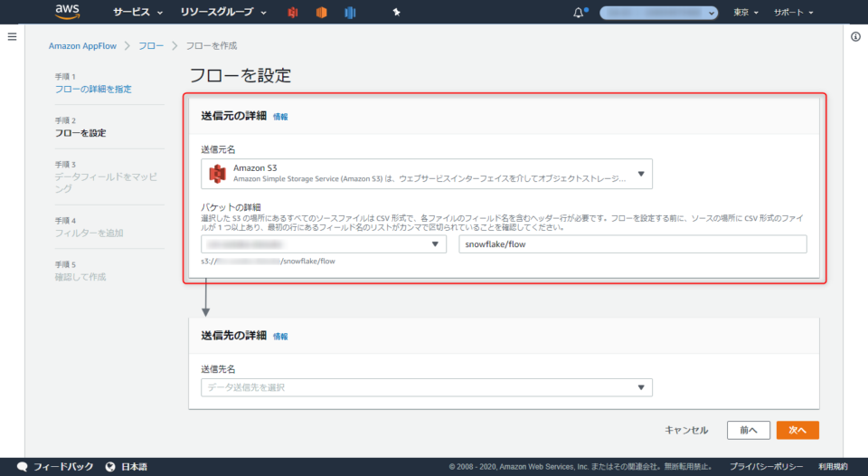Image resolution: width=868 pixels, height=476 pixels.
Task: Click the Amazon S3 icon in source field
Action: click(x=217, y=174)
